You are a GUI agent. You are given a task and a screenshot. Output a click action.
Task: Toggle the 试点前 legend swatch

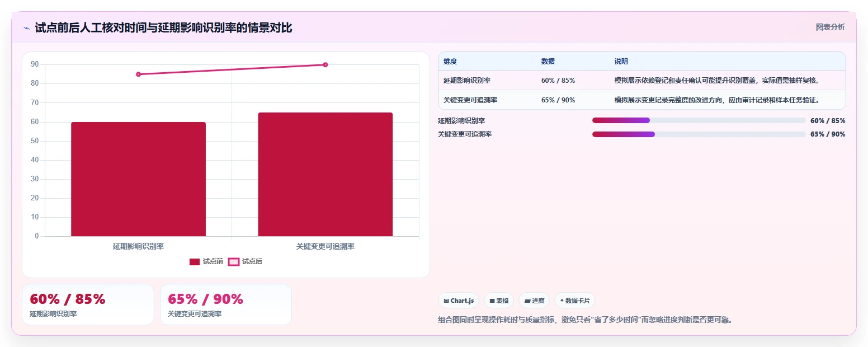pos(195,261)
